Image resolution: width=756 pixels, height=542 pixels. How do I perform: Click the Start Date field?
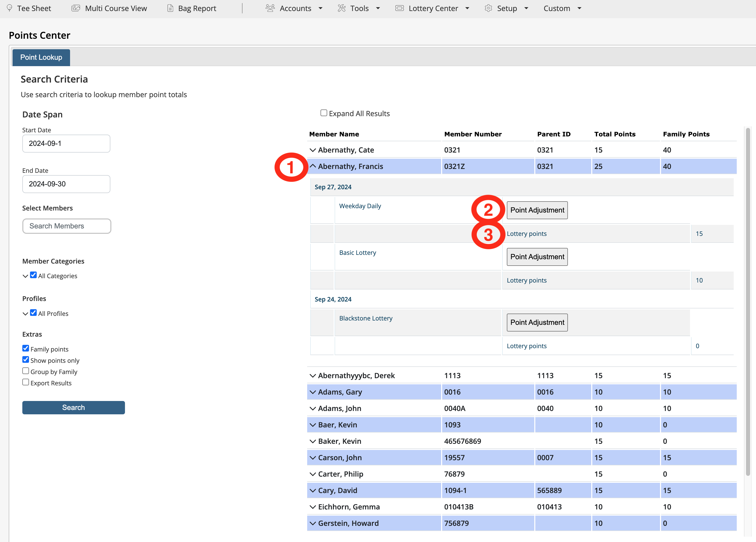[66, 144]
